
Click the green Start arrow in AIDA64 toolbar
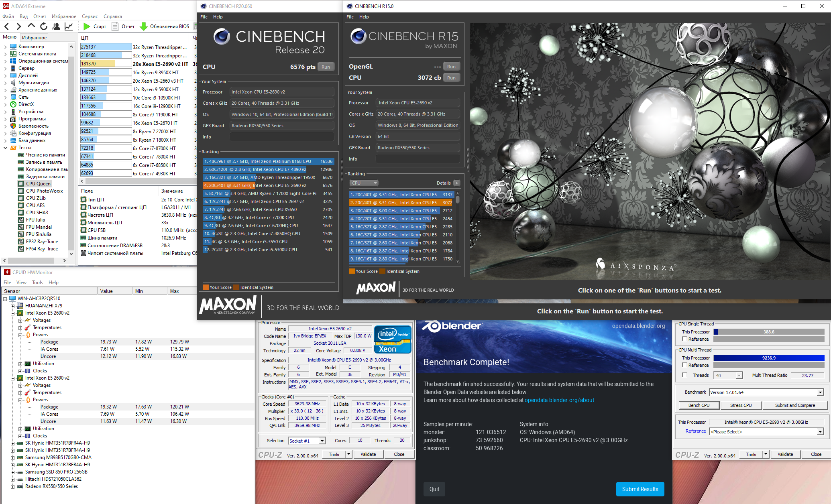87,26
